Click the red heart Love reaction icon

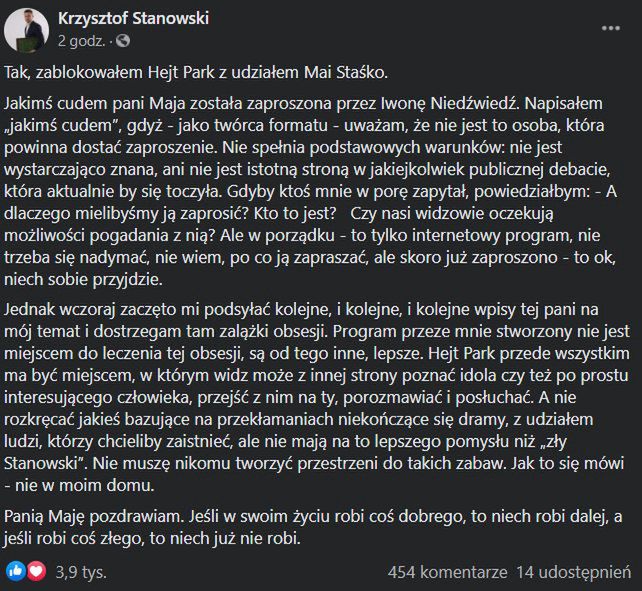(x=36, y=571)
